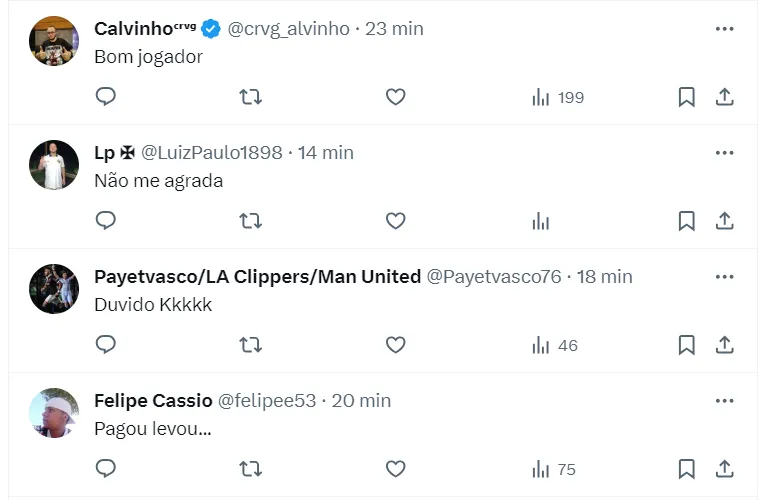Open @crvg_alvinho profile handle link
Image resolution: width=770 pixels, height=500 pixels.
(289, 29)
